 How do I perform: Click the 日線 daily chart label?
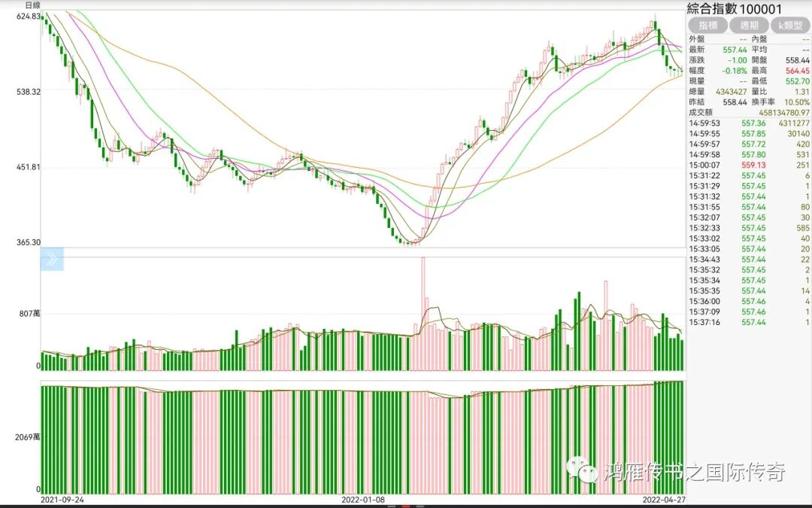(x=33, y=5)
